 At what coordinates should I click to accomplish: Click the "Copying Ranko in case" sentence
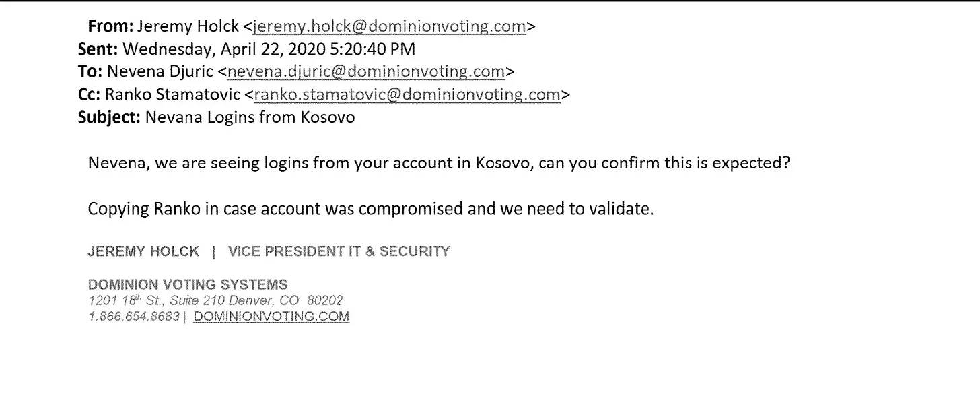coord(370,209)
